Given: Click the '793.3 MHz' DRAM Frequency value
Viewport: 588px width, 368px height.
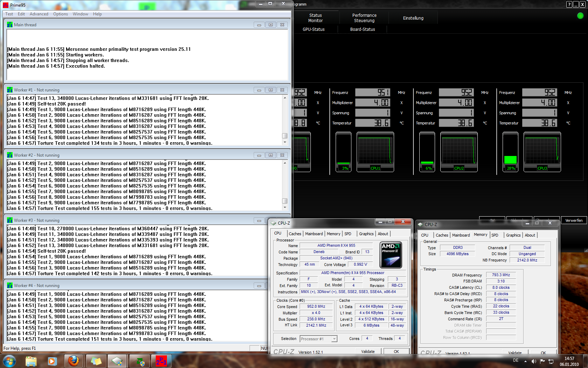Looking at the screenshot, I should pos(501,275).
